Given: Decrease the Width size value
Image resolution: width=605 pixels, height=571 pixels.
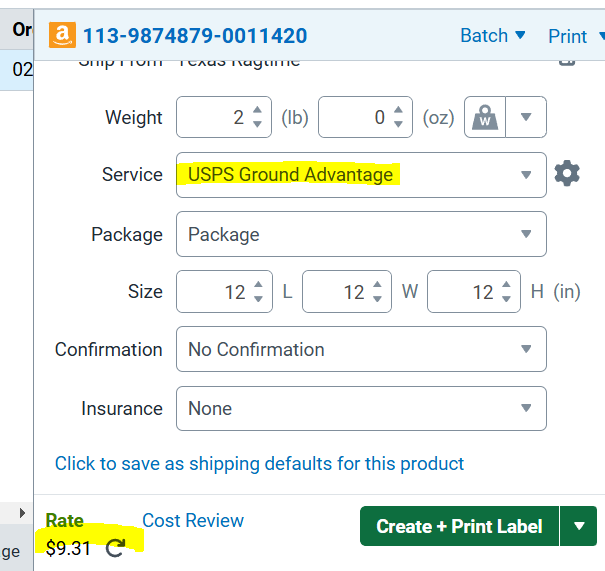Looking at the screenshot, I should [377, 299].
